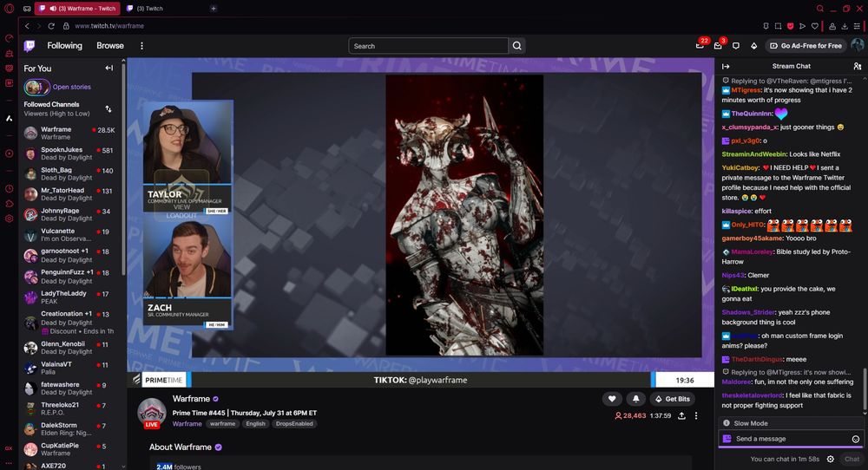The height and width of the screenshot is (470, 868).
Task: Open the Browse page
Action: [x=110, y=46]
